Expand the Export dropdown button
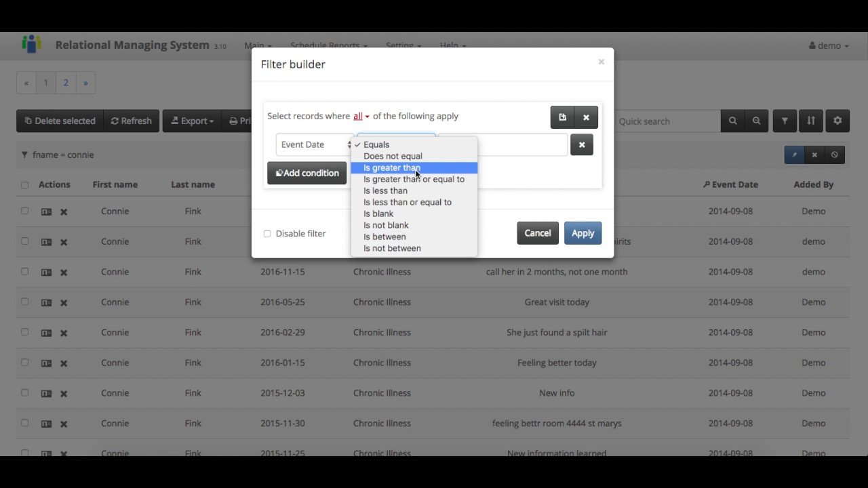The image size is (868, 488). click(x=193, y=121)
